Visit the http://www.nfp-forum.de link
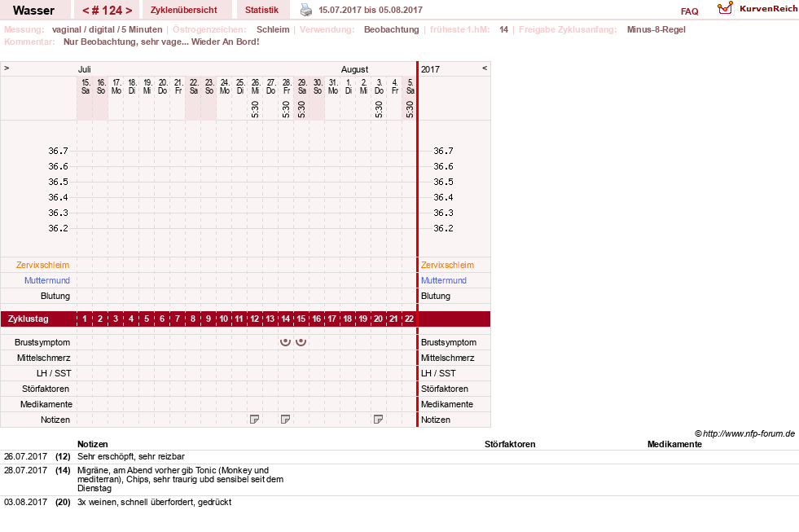The image size is (799, 532). [749, 433]
